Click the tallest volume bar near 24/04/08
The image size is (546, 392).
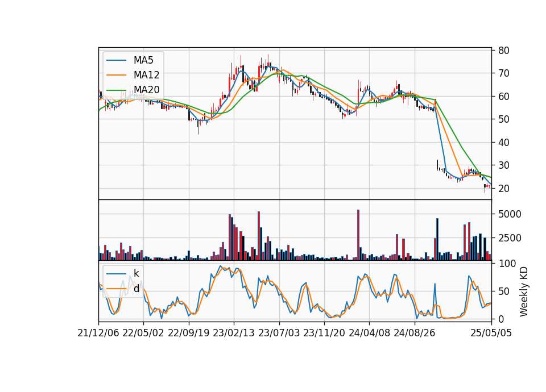tap(358, 235)
